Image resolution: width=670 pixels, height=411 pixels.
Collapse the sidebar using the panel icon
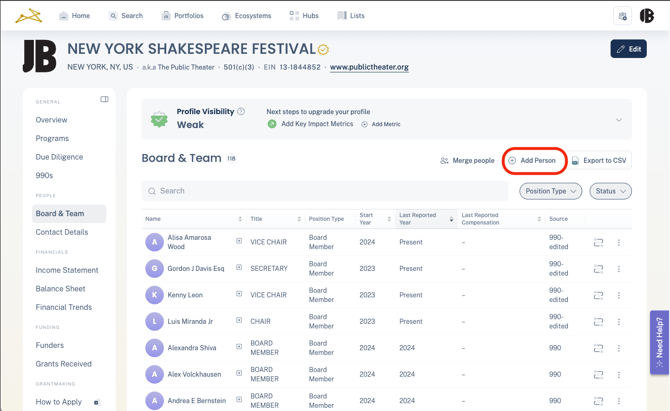(x=104, y=100)
